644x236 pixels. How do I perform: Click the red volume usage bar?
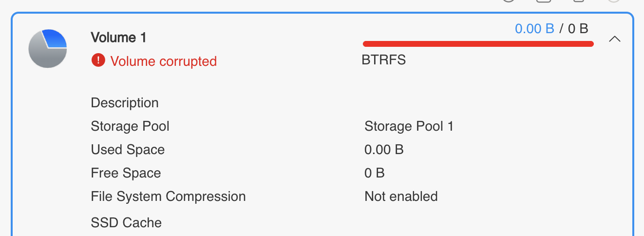tap(478, 44)
